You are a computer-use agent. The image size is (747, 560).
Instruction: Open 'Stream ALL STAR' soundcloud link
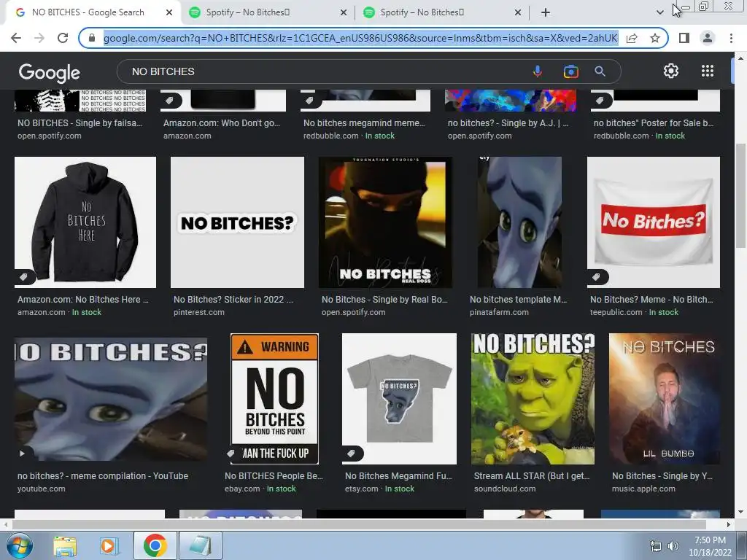click(532, 475)
